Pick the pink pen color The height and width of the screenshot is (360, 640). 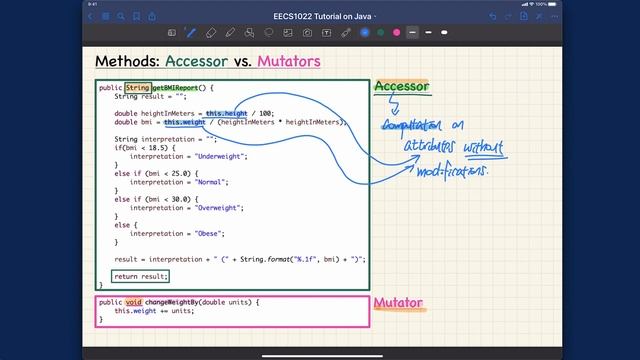tap(396, 33)
